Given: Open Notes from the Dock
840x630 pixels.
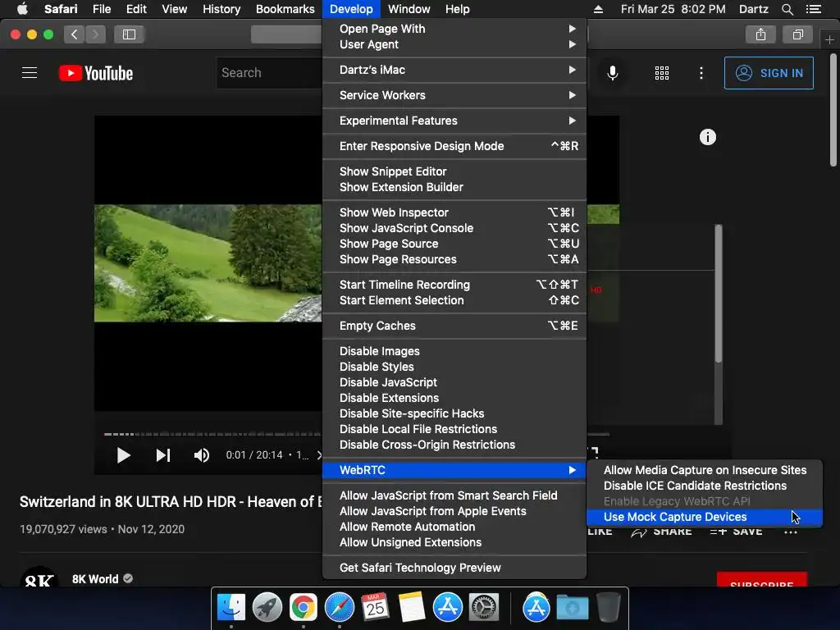Looking at the screenshot, I should [412, 607].
